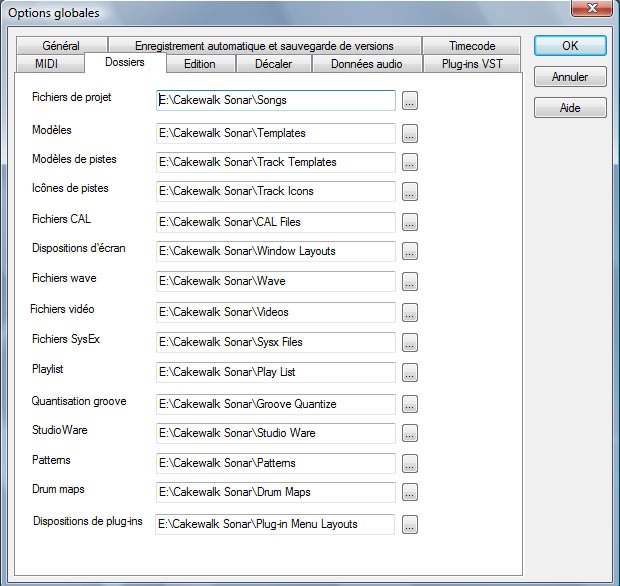Edit the CAL Files path field
The image size is (620, 586).
pos(276,222)
